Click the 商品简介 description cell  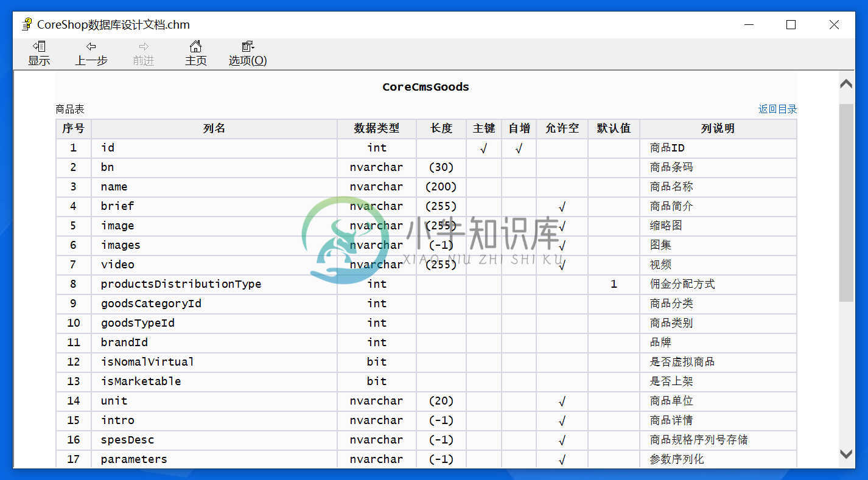point(718,206)
